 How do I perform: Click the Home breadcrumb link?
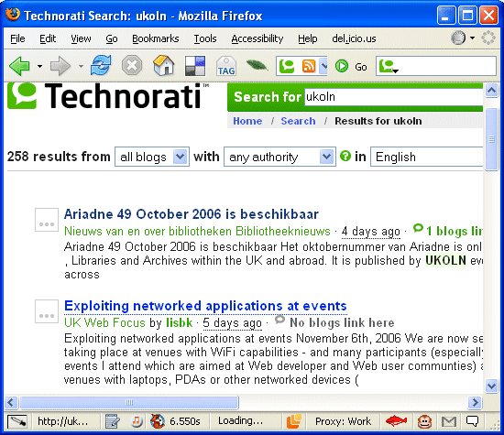point(247,121)
